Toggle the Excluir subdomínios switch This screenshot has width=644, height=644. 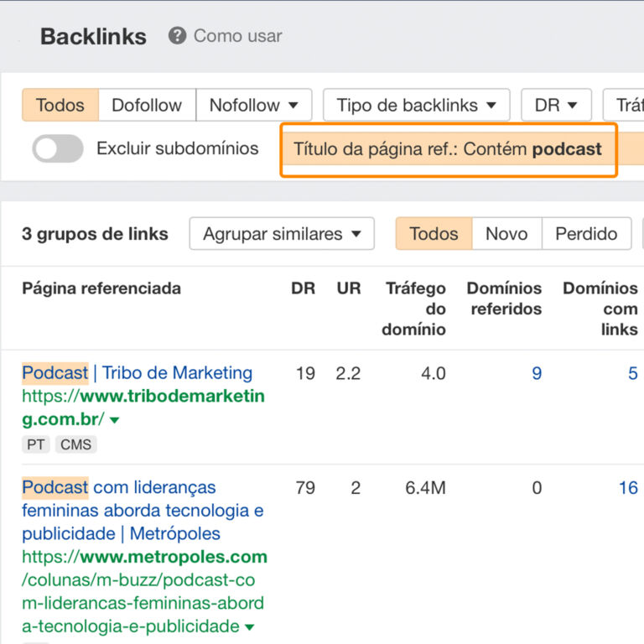tap(58, 149)
